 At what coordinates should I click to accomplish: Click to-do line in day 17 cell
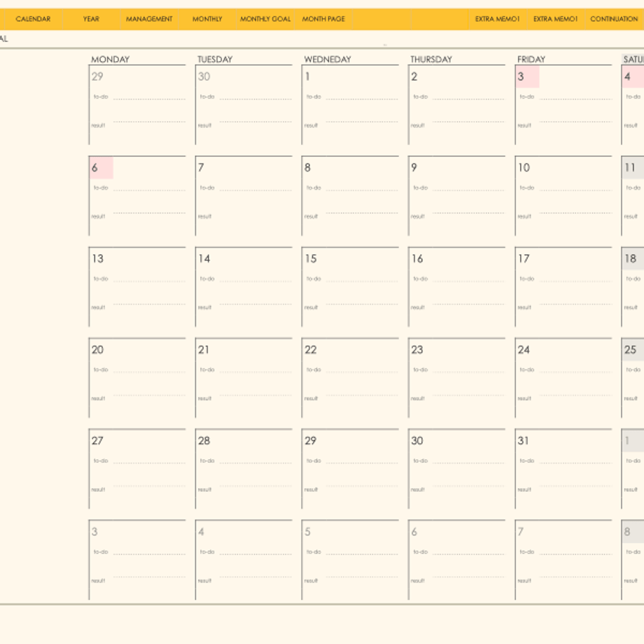[576, 281]
